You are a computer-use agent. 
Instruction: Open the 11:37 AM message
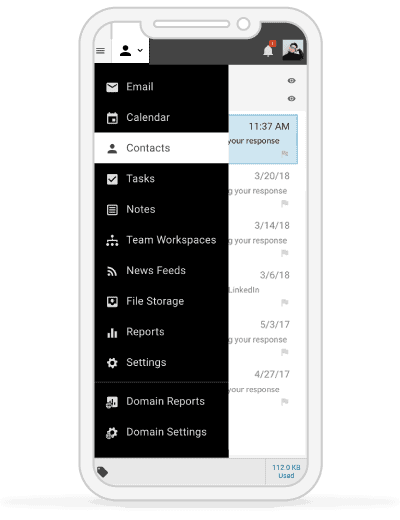tap(263, 139)
